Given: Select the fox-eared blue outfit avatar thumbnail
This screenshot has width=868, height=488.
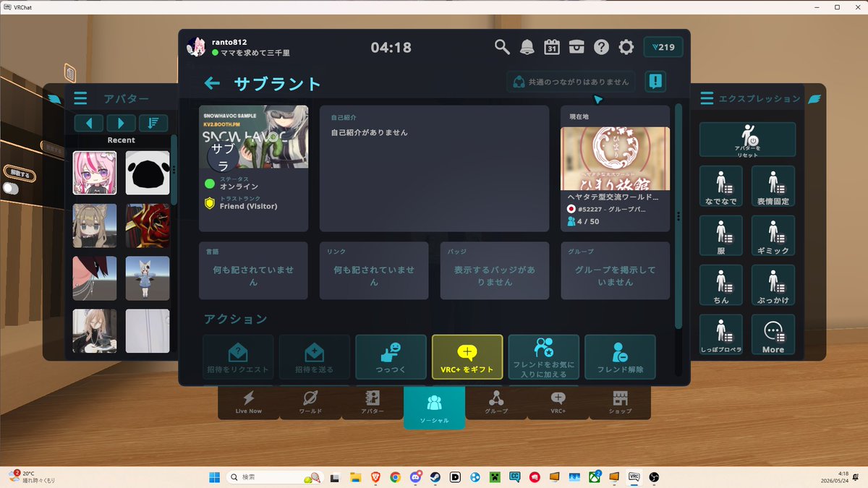Looking at the screenshot, I should pos(148,278).
